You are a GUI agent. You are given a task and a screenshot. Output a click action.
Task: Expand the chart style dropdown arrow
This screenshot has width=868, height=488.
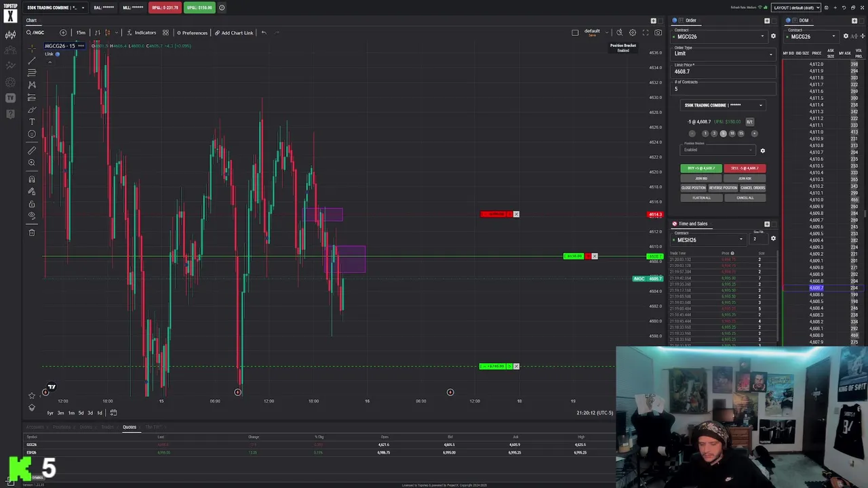(115, 33)
